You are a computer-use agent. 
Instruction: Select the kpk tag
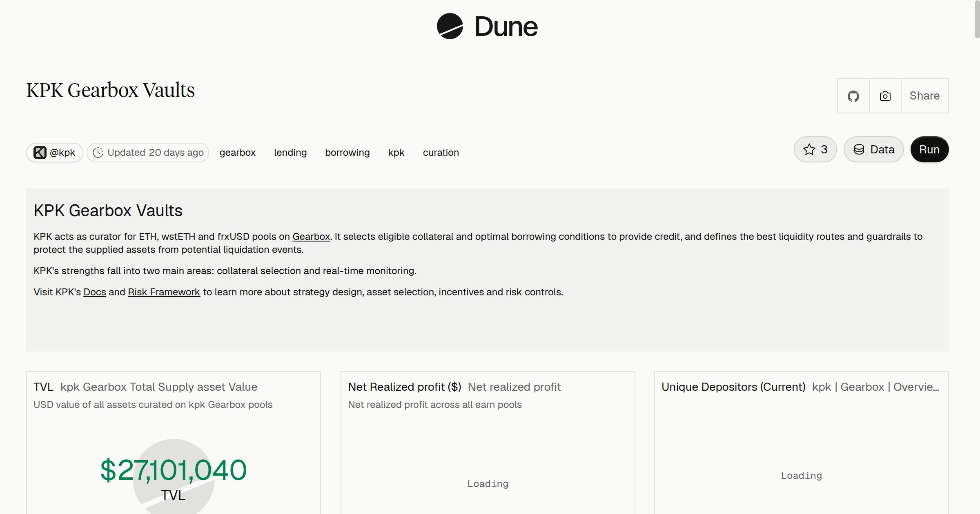(396, 153)
